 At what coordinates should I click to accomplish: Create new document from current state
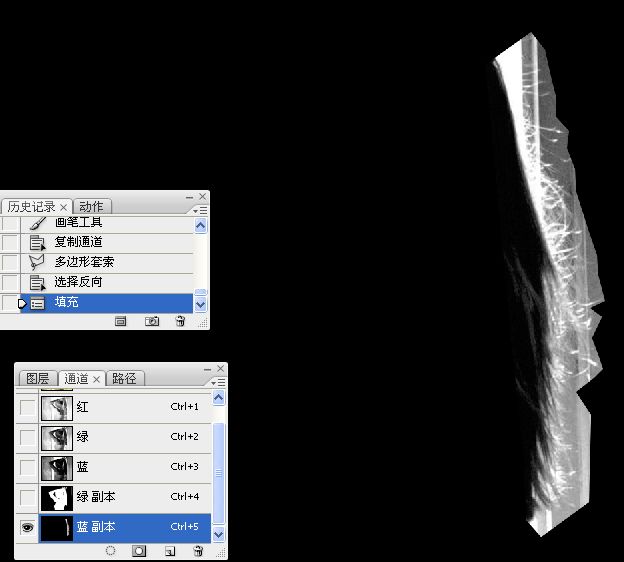pyautogui.click(x=121, y=321)
